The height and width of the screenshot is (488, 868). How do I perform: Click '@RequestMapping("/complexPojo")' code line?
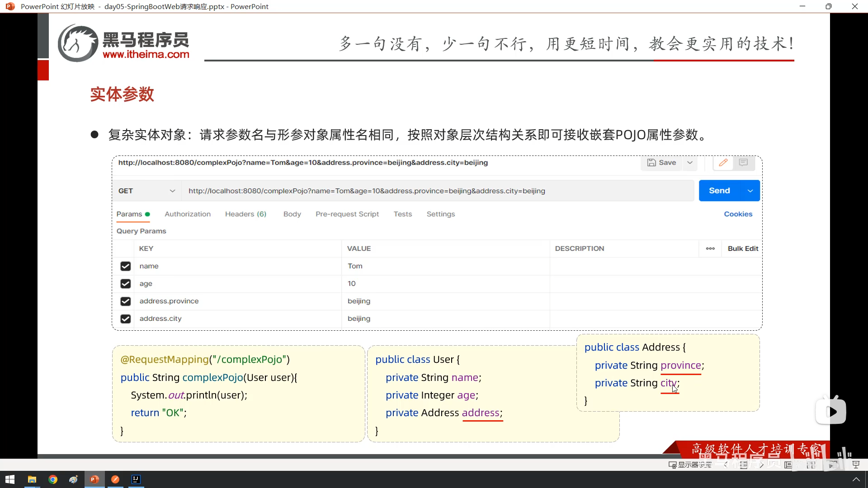pos(205,359)
